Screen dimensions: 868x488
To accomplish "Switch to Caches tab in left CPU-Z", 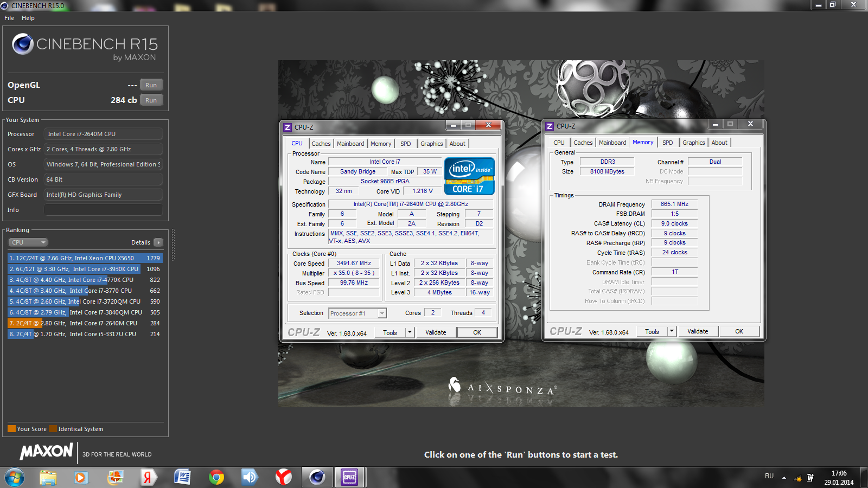I will tap(321, 144).
